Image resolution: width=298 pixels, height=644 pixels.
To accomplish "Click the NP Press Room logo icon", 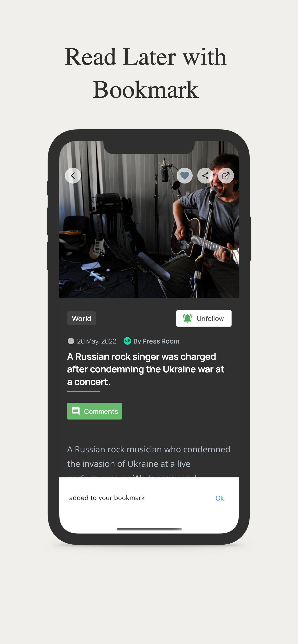I will pos(127,341).
